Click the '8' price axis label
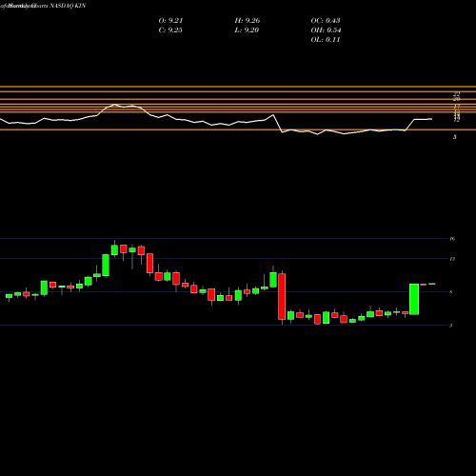The image size is (476, 476). click(x=451, y=292)
